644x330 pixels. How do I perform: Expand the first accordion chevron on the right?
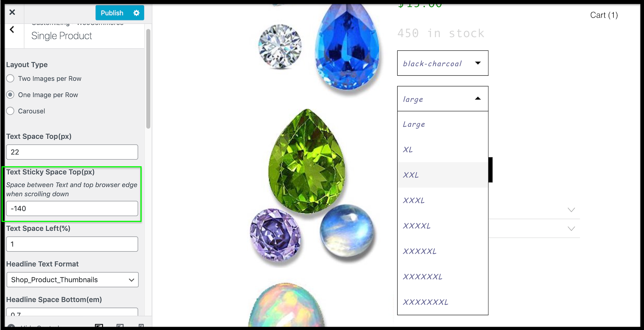[571, 210]
